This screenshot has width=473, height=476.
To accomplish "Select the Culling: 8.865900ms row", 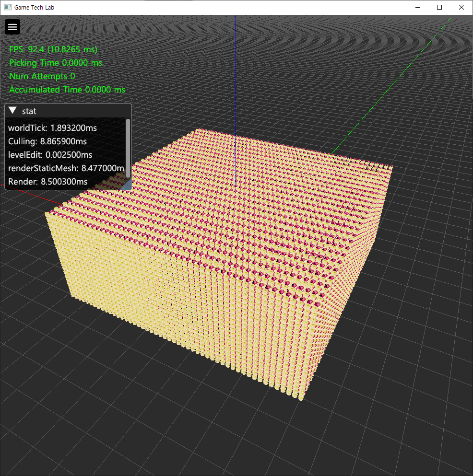I will (x=47, y=141).
